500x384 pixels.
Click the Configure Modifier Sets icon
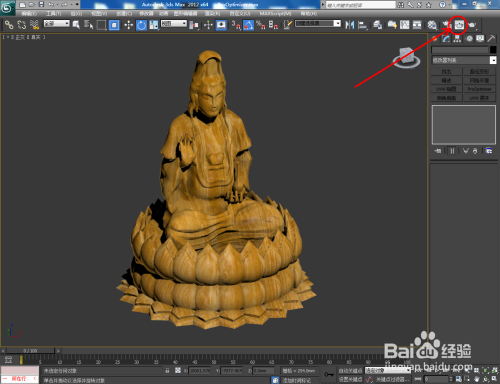489,151
